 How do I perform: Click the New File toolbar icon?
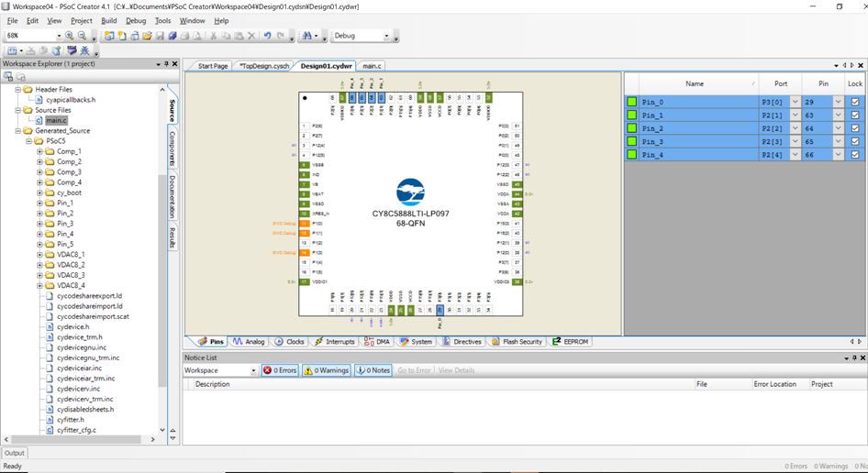[122, 36]
